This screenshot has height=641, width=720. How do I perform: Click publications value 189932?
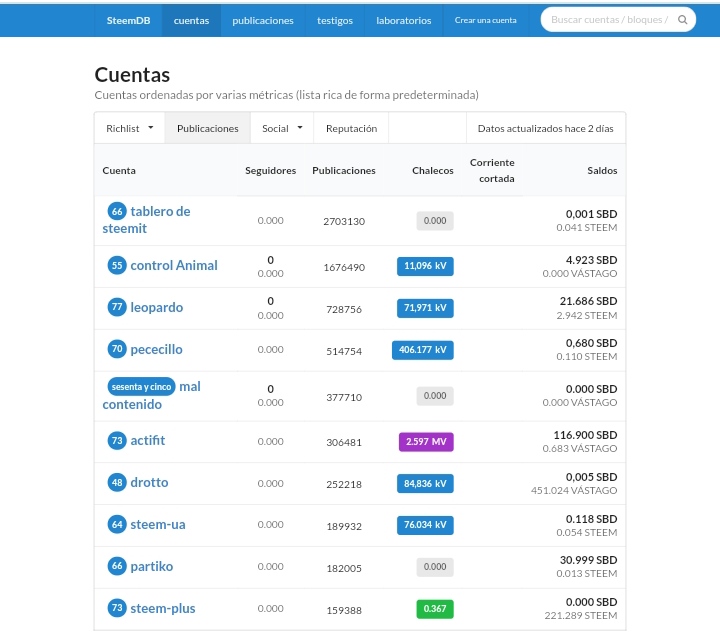(344, 526)
